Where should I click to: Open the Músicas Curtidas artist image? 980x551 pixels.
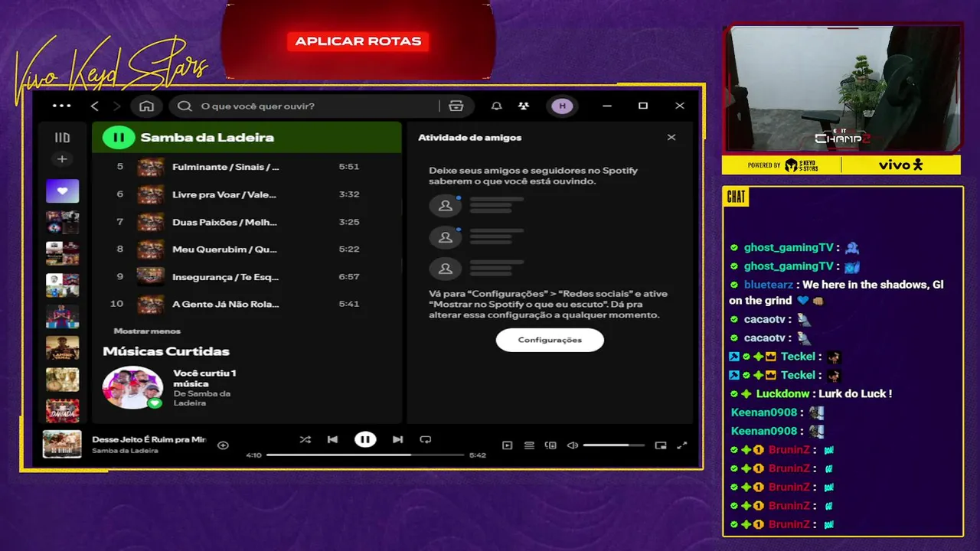(132, 387)
